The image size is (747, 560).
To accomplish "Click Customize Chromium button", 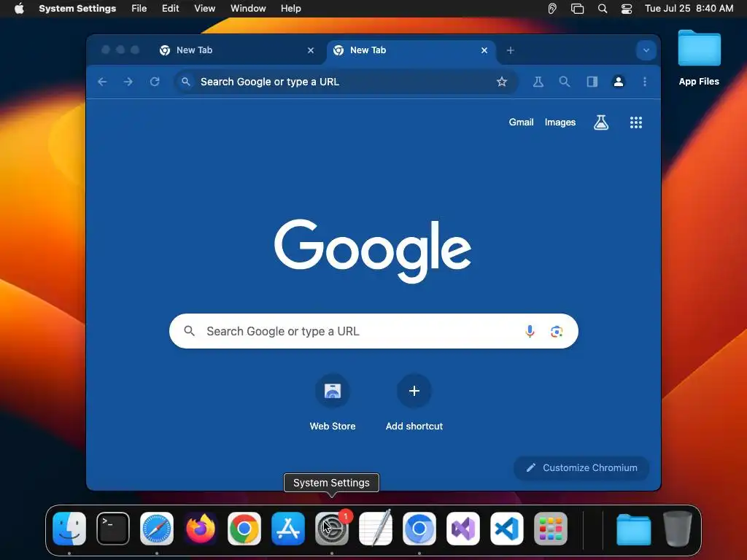I will click(x=581, y=468).
